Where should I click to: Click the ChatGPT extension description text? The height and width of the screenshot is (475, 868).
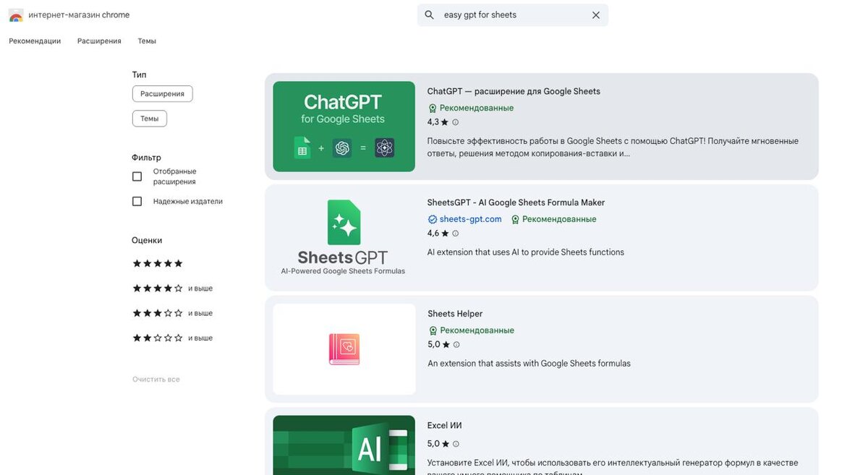[x=613, y=147]
